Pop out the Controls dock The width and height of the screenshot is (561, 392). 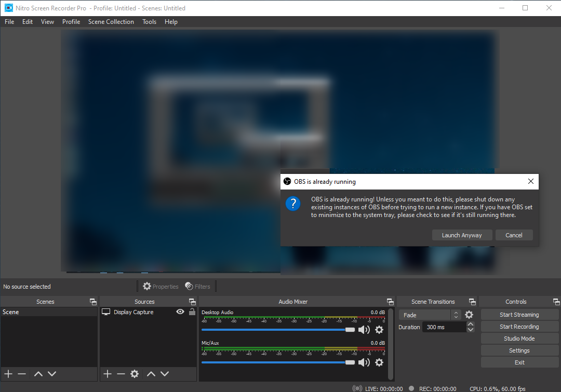pos(556,302)
